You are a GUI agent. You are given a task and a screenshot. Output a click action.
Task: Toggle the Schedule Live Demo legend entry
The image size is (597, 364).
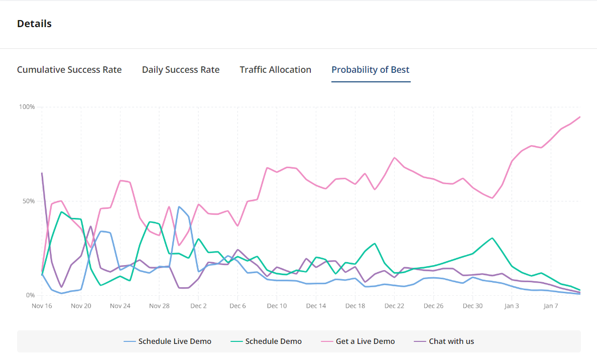167,341
